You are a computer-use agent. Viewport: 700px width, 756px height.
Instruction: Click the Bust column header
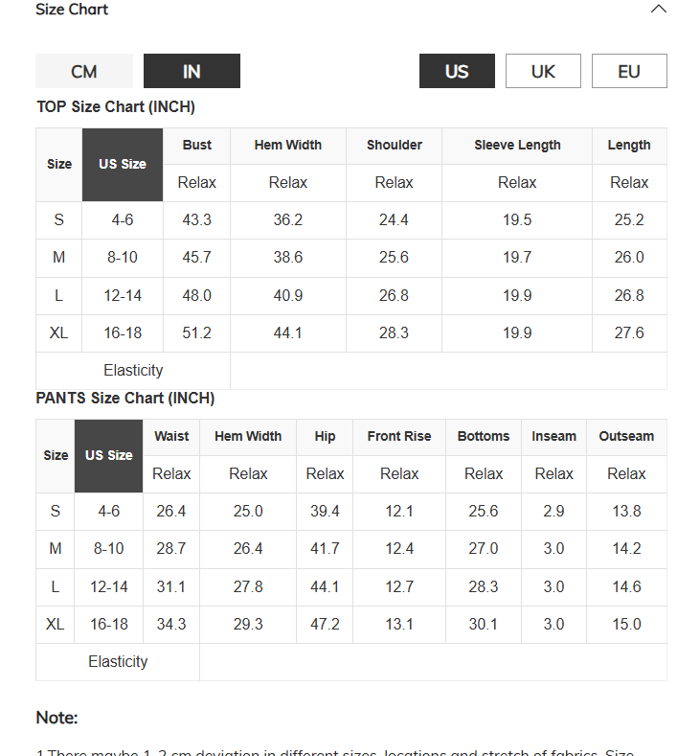196,145
